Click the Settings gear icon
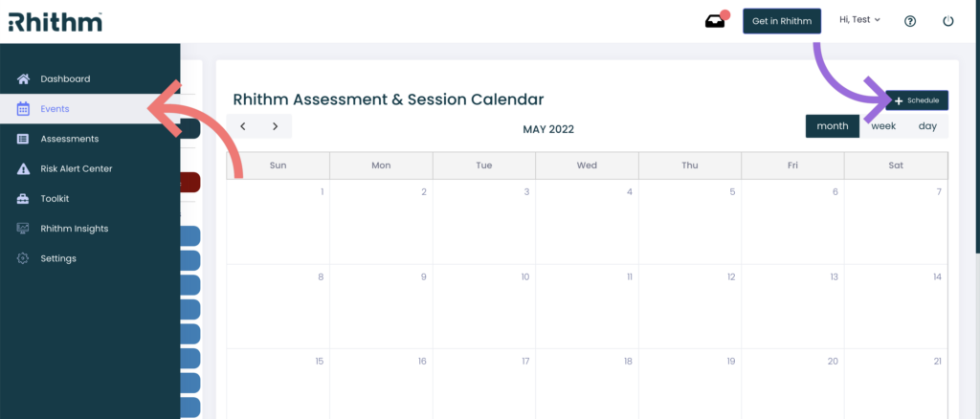The image size is (980, 419). pos(23,258)
